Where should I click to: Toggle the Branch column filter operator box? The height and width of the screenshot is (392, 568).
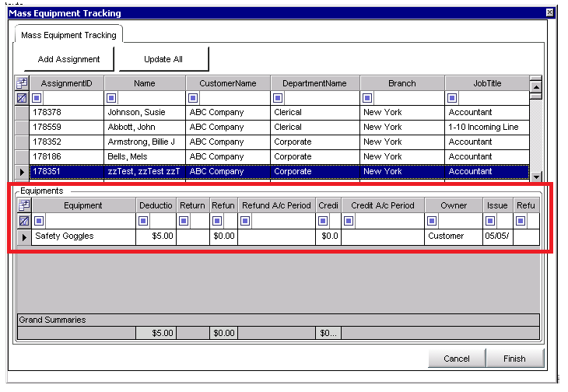(367, 98)
